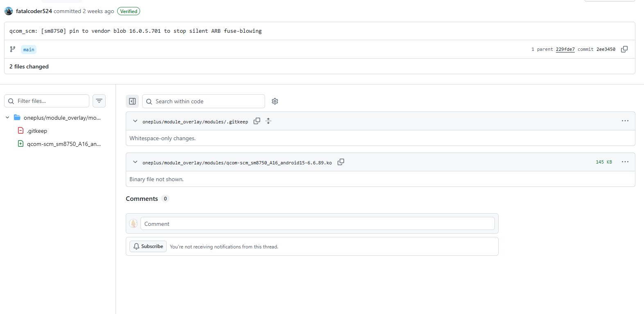Open more options for the .ko file diff
Screen dimensions: 644x314
coord(625,162)
